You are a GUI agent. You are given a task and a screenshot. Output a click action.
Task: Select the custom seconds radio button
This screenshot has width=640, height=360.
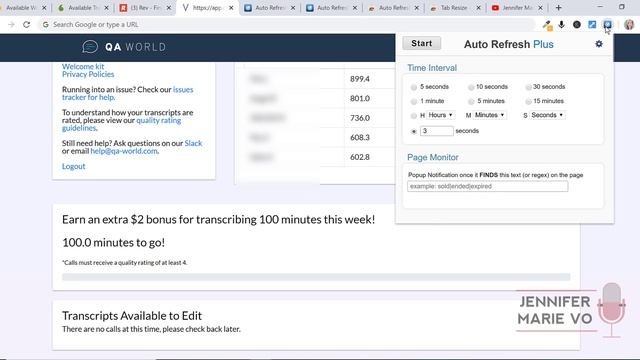414,131
